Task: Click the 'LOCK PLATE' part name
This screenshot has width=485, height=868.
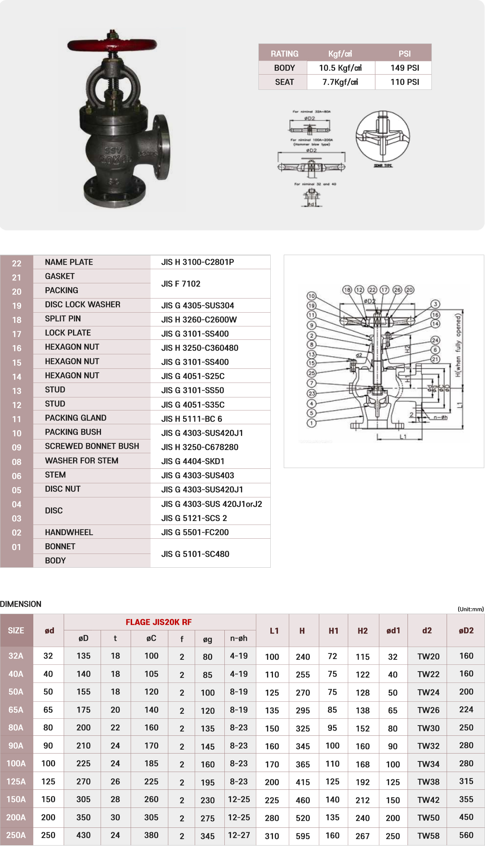Action: point(68,333)
